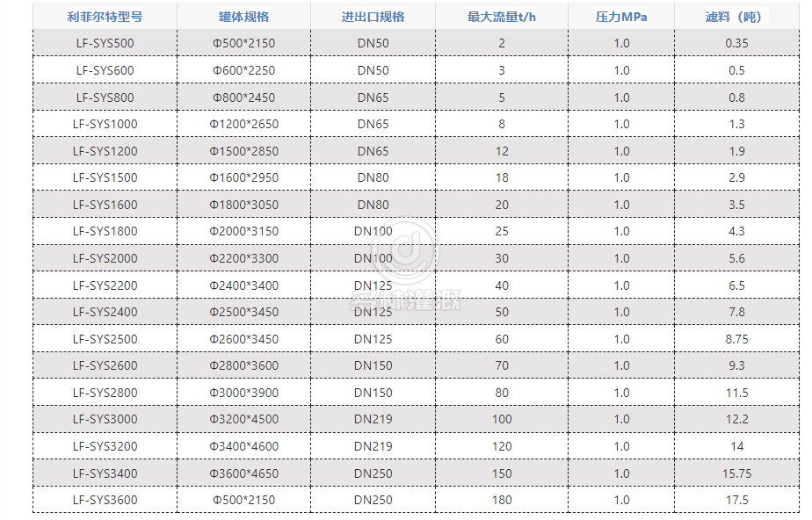Click the 进出口规格 header cell
This screenshot has width=812, height=520.
coord(373,17)
